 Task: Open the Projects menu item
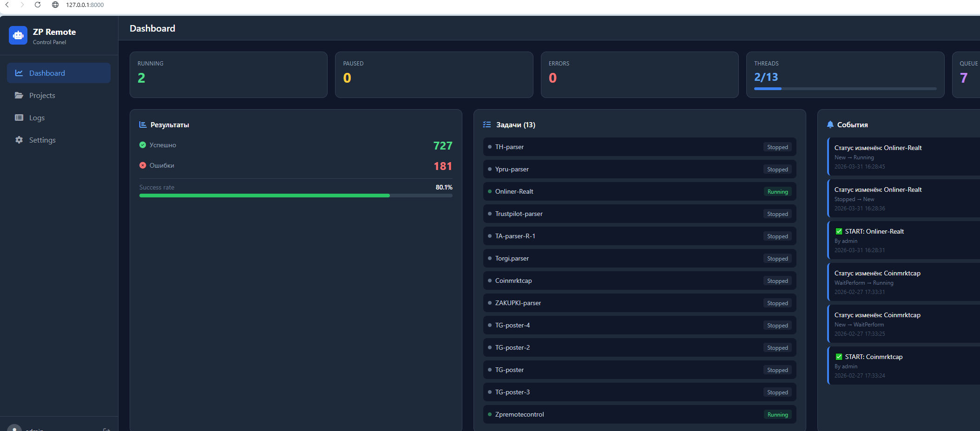(x=42, y=95)
